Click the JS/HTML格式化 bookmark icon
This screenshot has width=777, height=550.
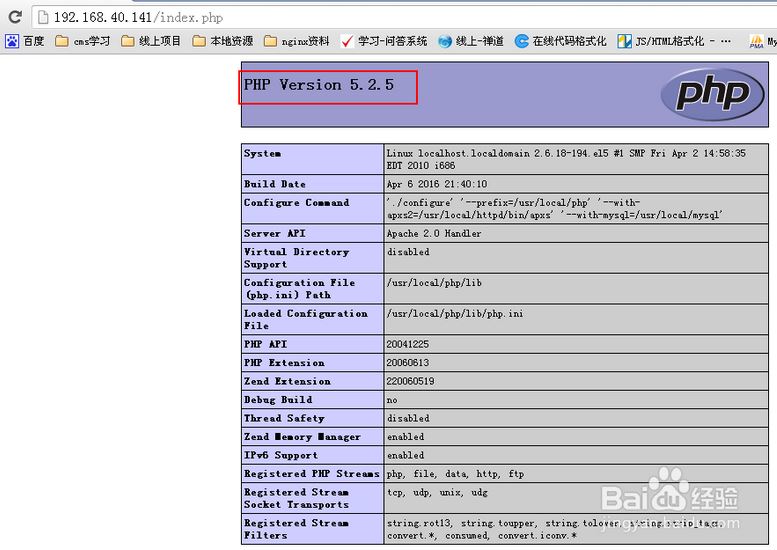tap(624, 41)
